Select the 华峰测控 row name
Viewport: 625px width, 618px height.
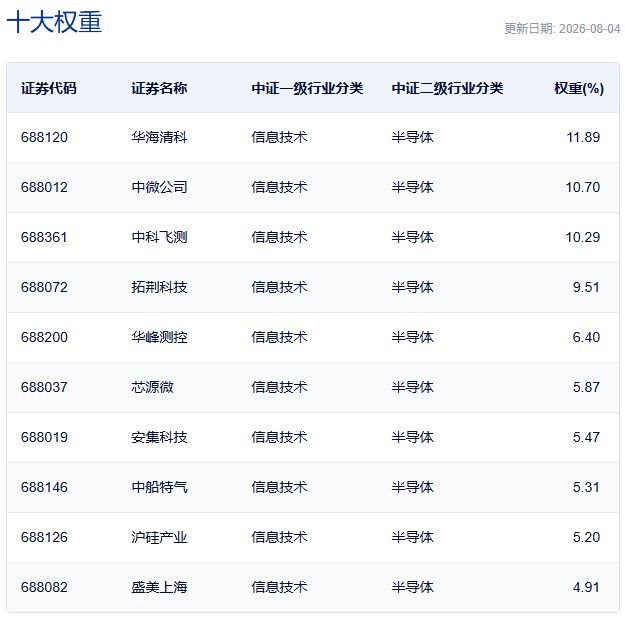pos(159,337)
